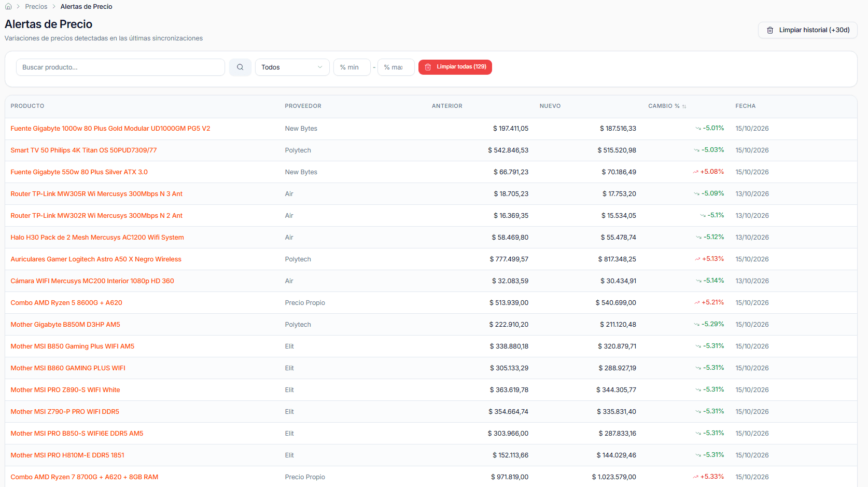Click the Alertas de Precio breadcrumb text

[86, 7]
